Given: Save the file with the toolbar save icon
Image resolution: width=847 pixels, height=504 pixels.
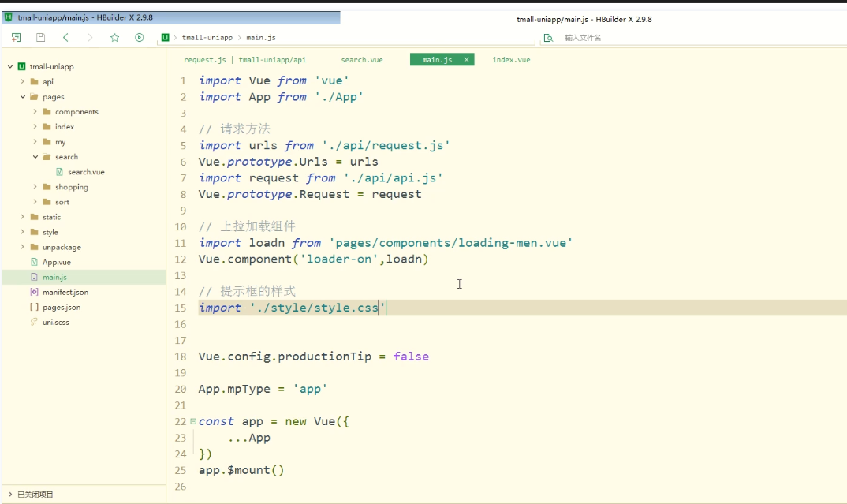Looking at the screenshot, I should click(40, 37).
